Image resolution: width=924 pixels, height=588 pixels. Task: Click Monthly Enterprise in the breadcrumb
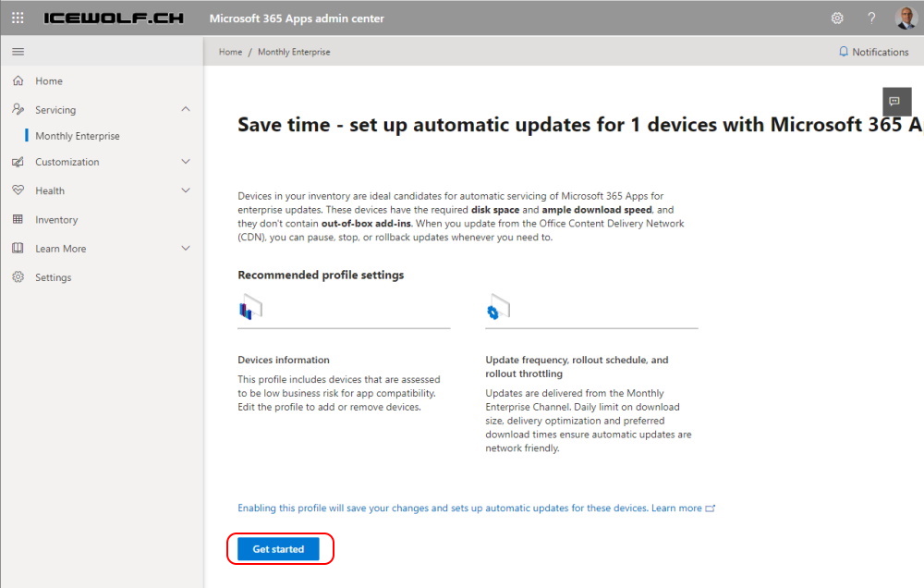[294, 52]
